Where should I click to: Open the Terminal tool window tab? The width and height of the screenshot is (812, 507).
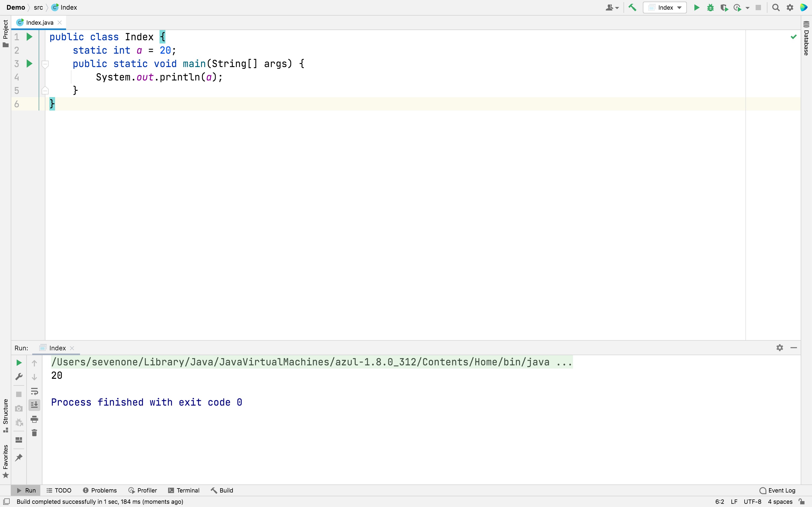(184, 490)
